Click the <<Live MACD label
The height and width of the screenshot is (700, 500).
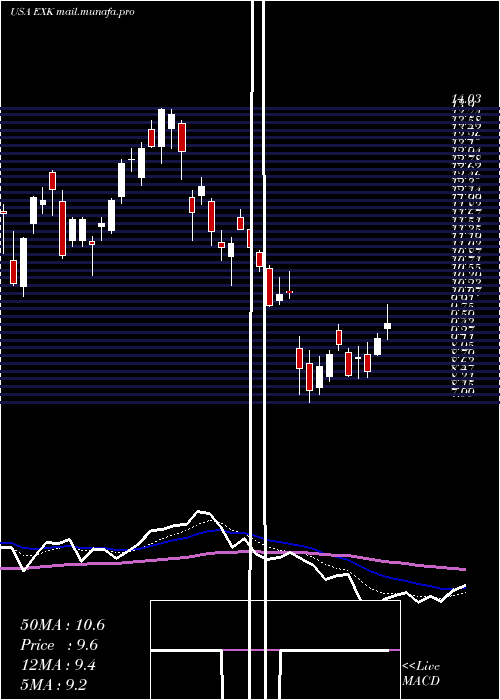tap(421, 673)
